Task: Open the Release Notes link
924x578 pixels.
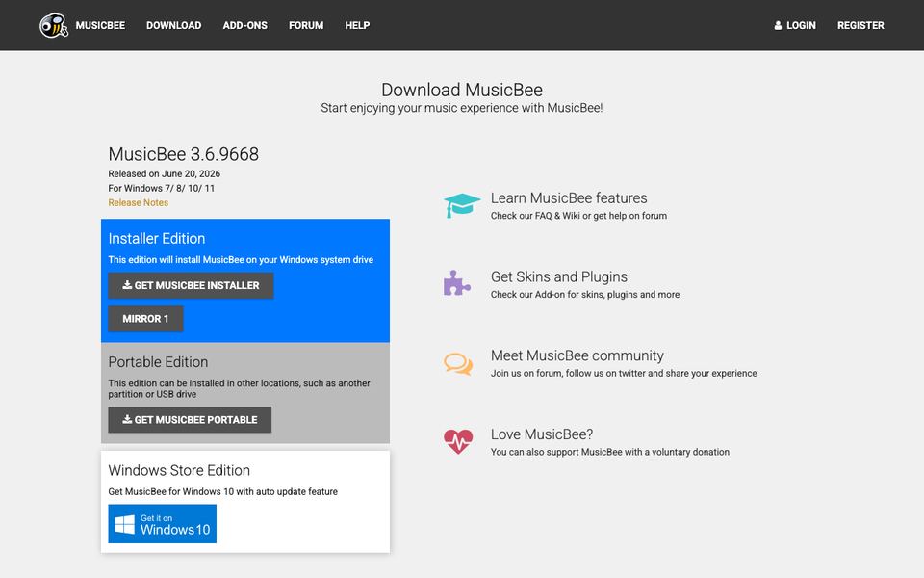Action: (138, 202)
